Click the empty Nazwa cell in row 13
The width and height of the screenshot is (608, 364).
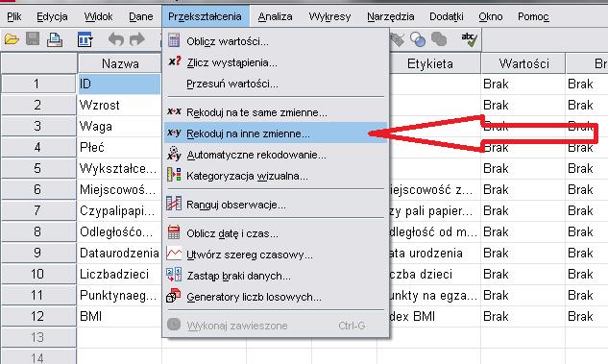point(119,337)
